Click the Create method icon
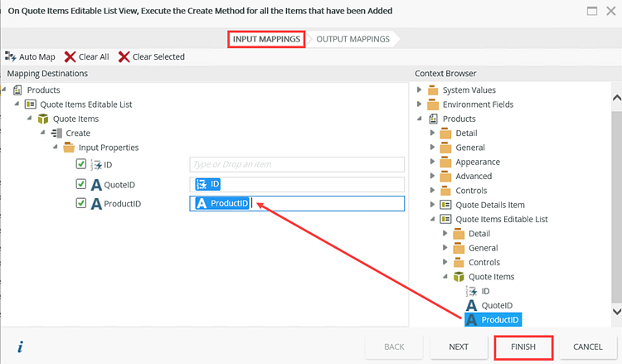Screen dimensions: 622x364 (x=56, y=133)
